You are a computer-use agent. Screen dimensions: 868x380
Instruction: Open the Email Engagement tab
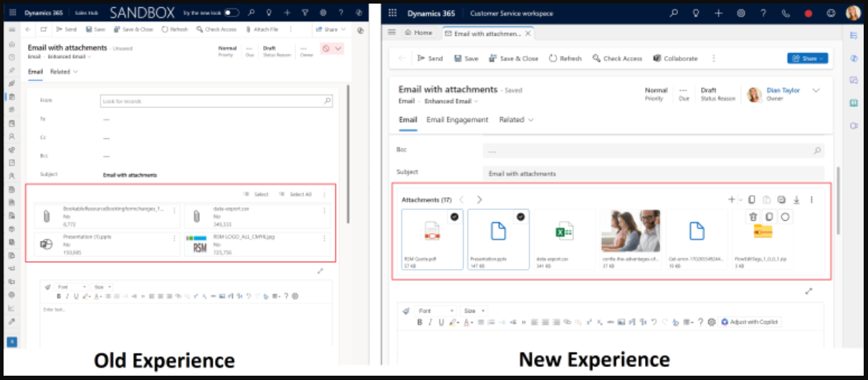[457, 120]
